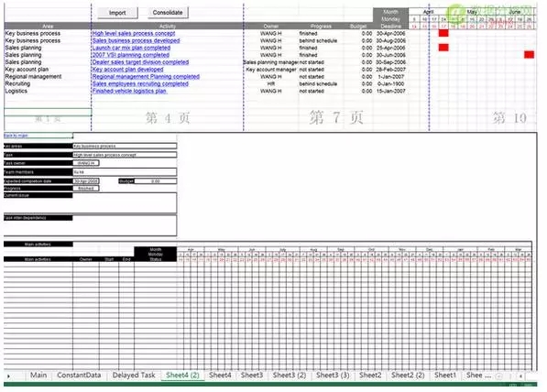547x392 pixels.
Task: Select the Sheet4 (2) tab
Action: (182, 376)
